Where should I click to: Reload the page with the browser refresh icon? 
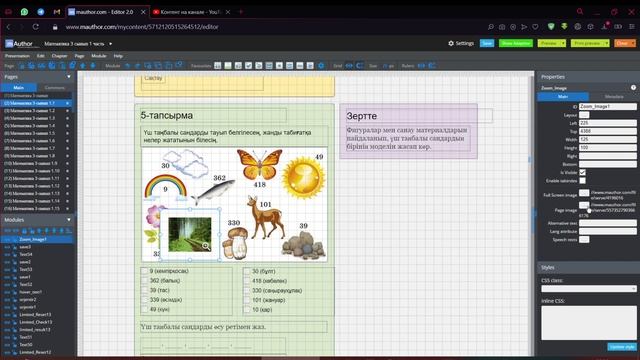pos(36,27)
